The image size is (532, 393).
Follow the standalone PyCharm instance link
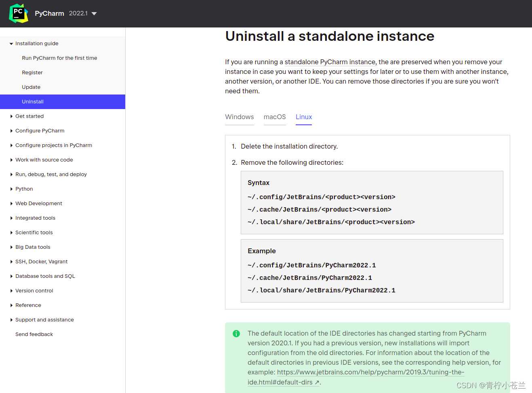[x=330, y=62]
